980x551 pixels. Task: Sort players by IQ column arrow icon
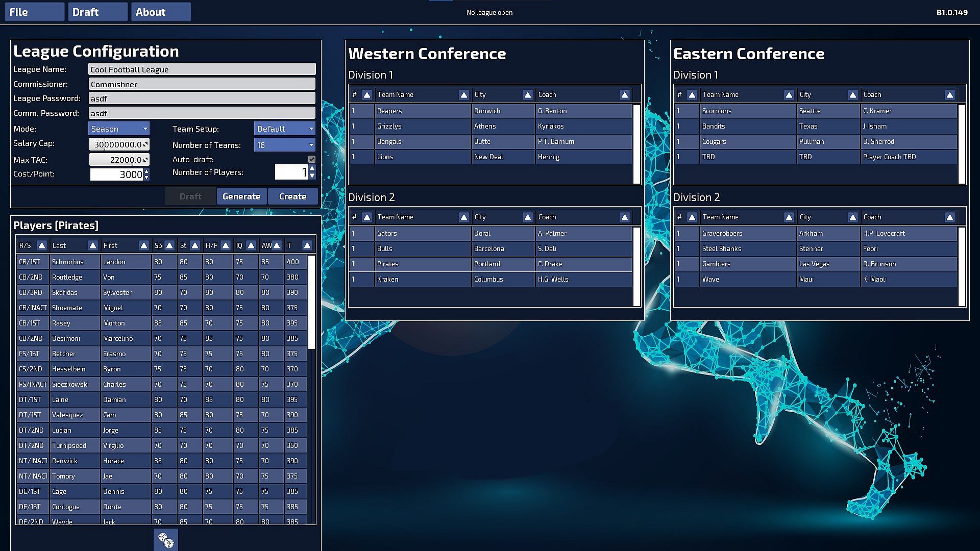[251, 246]
